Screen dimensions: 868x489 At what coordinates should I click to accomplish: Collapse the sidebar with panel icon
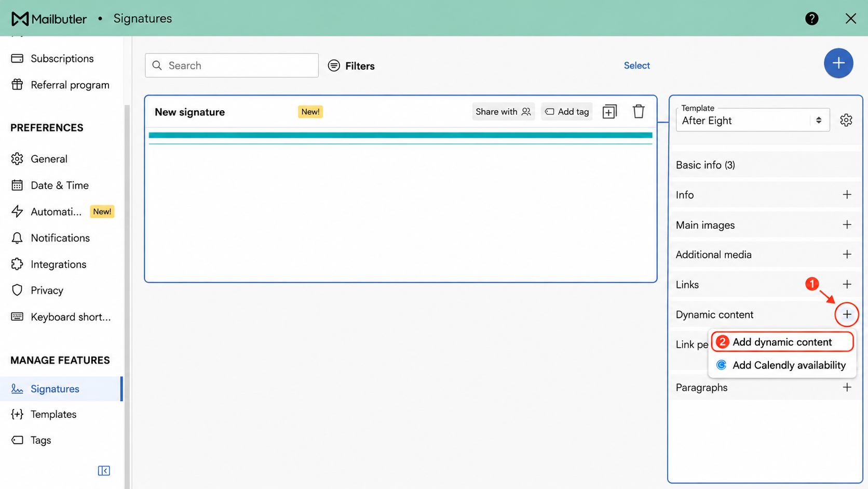click(104, 471)
